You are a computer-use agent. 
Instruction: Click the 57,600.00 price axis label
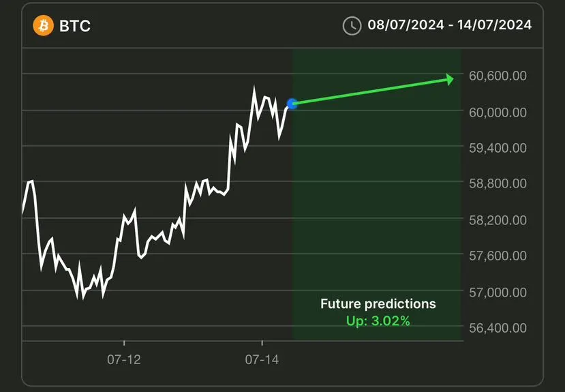[x=498, y=256]
